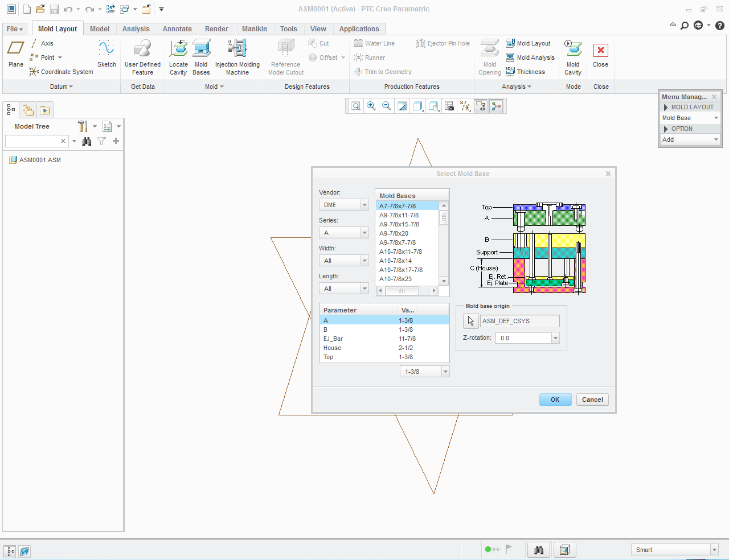Create a new file from quick access toolbar
The width and height of the screenshot is (729, 560).
tap(27, 9)
